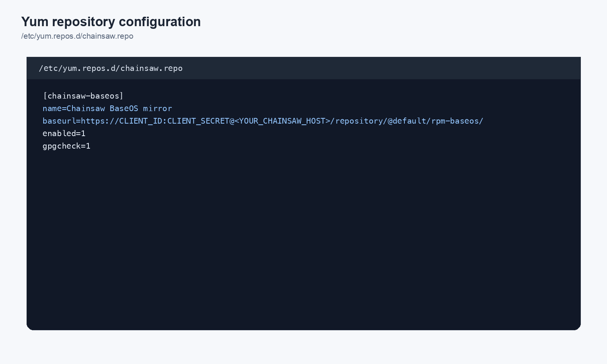Click the subtitle path below the heading

coord(77,36)
